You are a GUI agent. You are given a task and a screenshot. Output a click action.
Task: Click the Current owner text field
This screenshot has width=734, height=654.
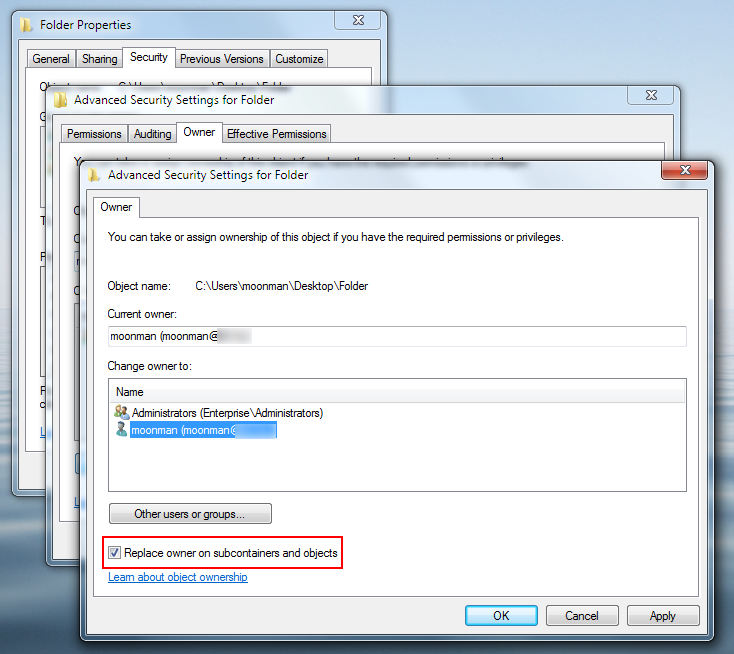(x=396, y=336)
